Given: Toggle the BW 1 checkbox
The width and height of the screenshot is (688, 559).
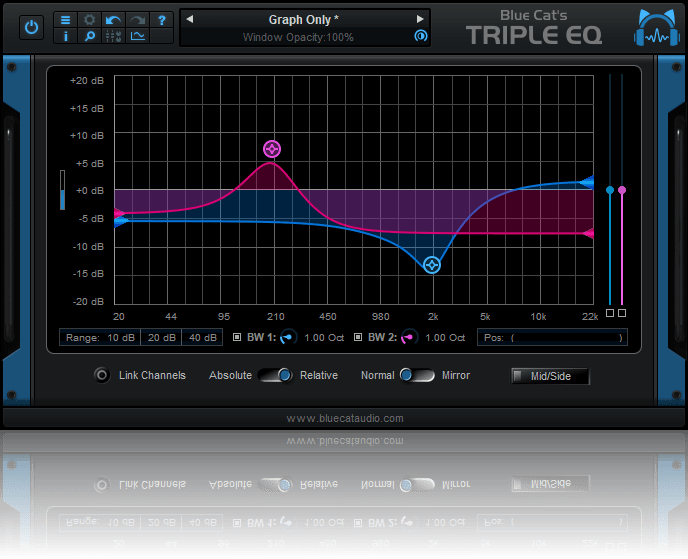Looking at the screenshot, I should (237, 337).
